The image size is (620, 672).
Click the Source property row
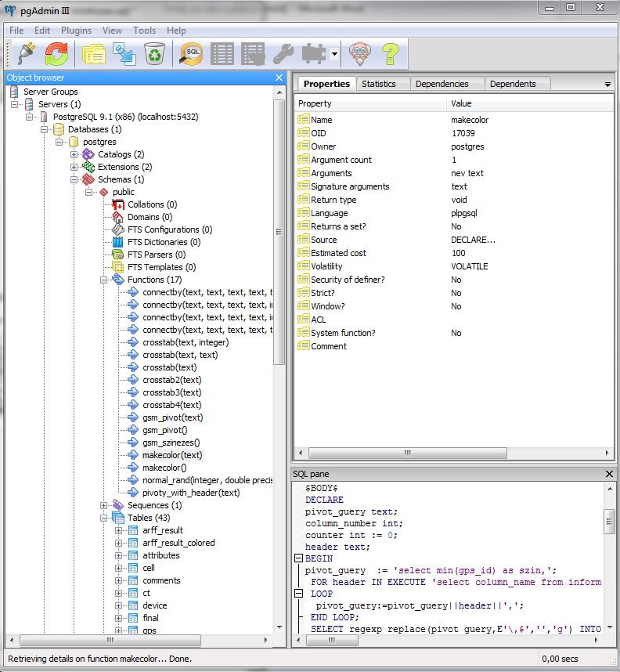click(454, 240)
